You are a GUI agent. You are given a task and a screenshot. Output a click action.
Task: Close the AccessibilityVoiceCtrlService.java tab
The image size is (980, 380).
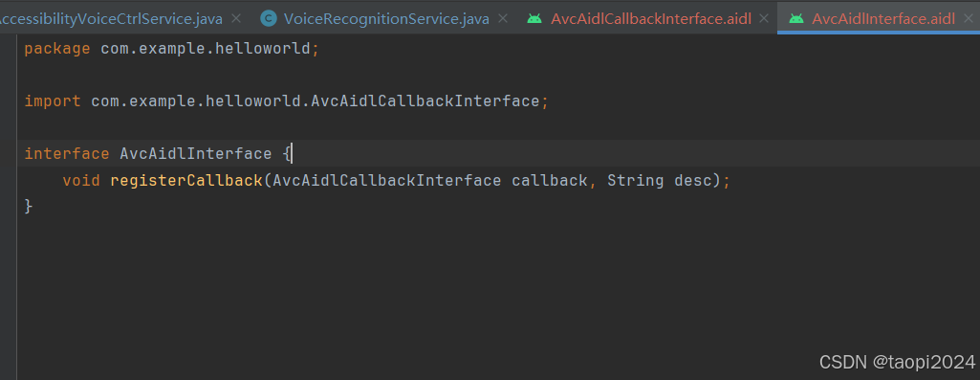pyautogui.click(x=236, y=19)
